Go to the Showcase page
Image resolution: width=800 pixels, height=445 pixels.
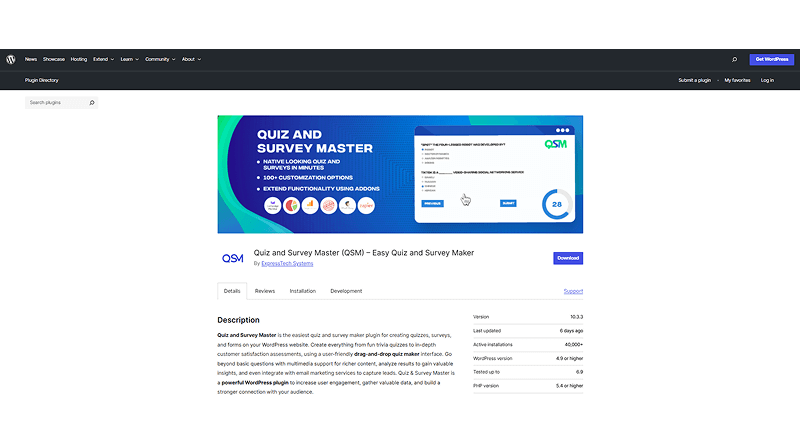point(54,59)
